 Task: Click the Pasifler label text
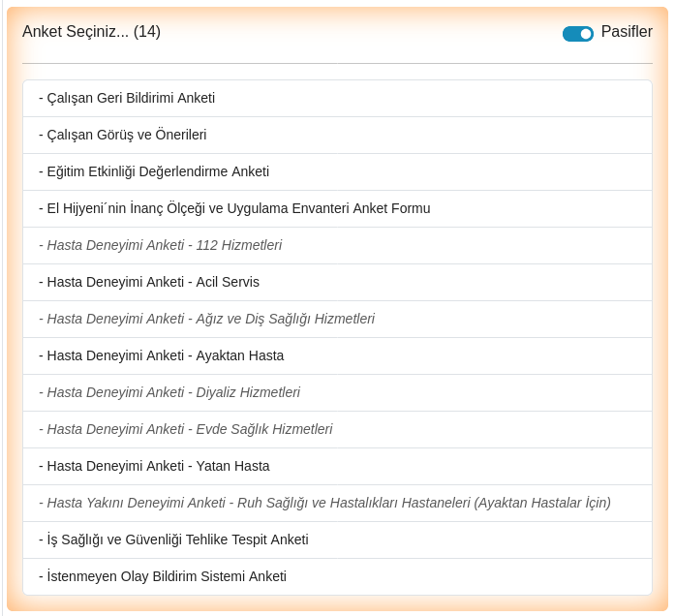tap(627, 32)
